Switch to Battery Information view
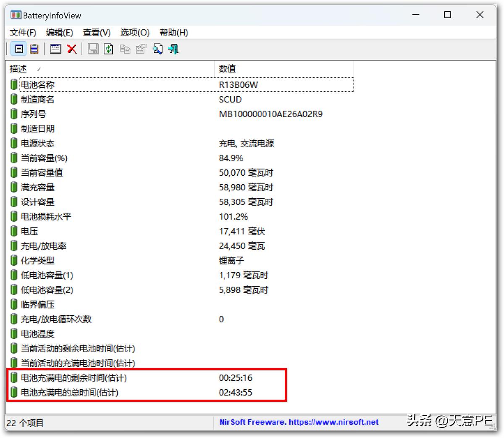The width and height of the screenshot is (504, 438). click(x=18, y=49)
